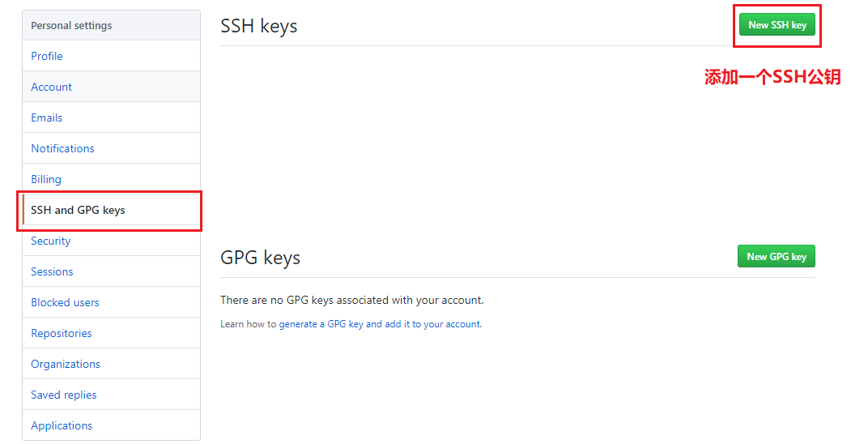This screenshot has width=868, height=444.
Task: Open Sessions in personal settings
Action: click(52, 271)
